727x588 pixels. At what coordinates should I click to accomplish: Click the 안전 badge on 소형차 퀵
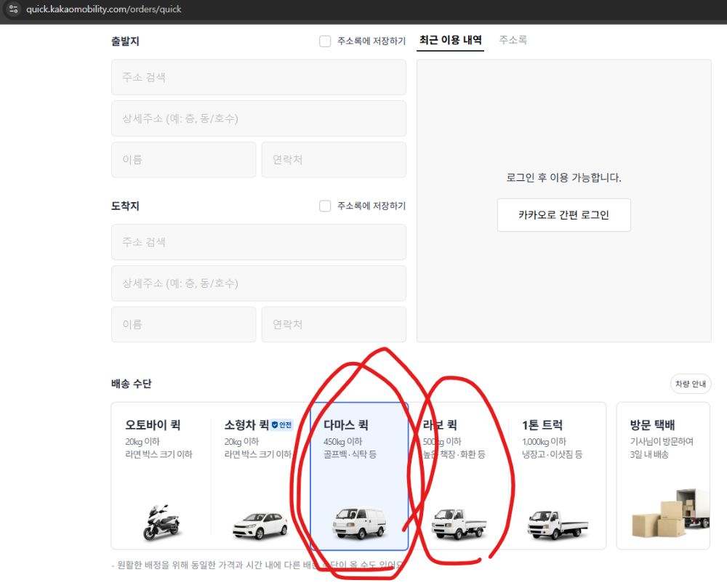point(282,424)
